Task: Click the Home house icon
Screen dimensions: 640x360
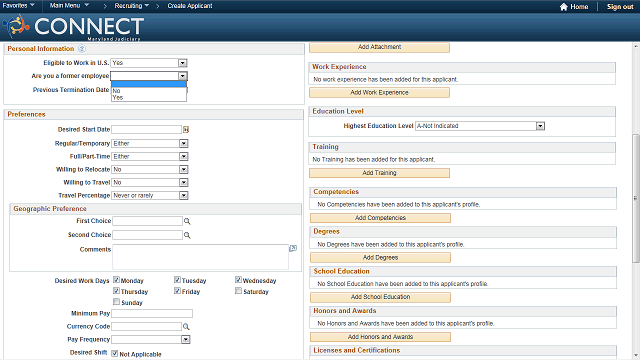Action: pos(564,7)
